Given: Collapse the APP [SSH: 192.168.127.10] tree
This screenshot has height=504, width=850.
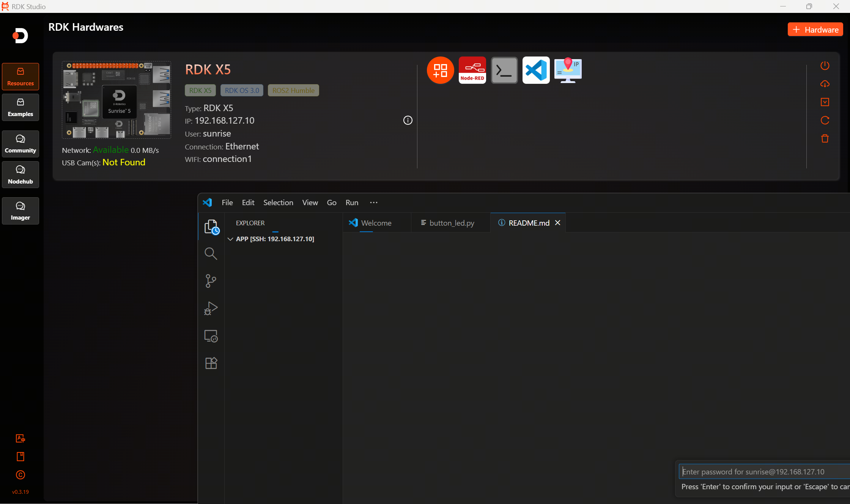Looking at the screenshot, I should tap(230, 239).
